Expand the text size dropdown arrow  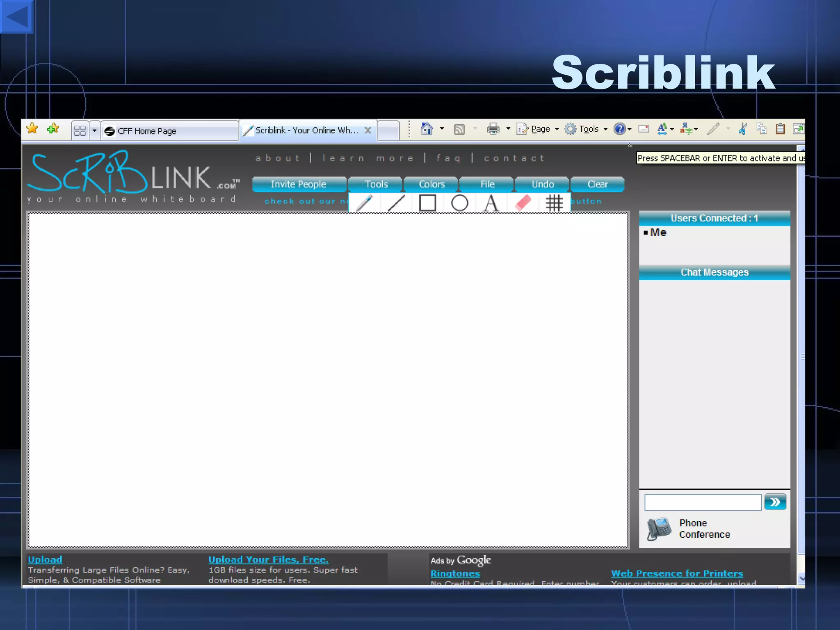click(672, 129)
